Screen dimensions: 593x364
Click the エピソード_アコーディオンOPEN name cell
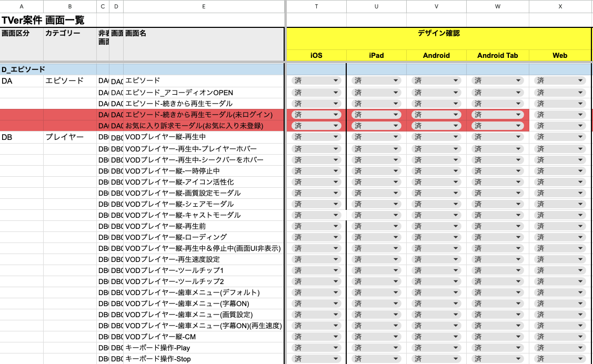204,92
